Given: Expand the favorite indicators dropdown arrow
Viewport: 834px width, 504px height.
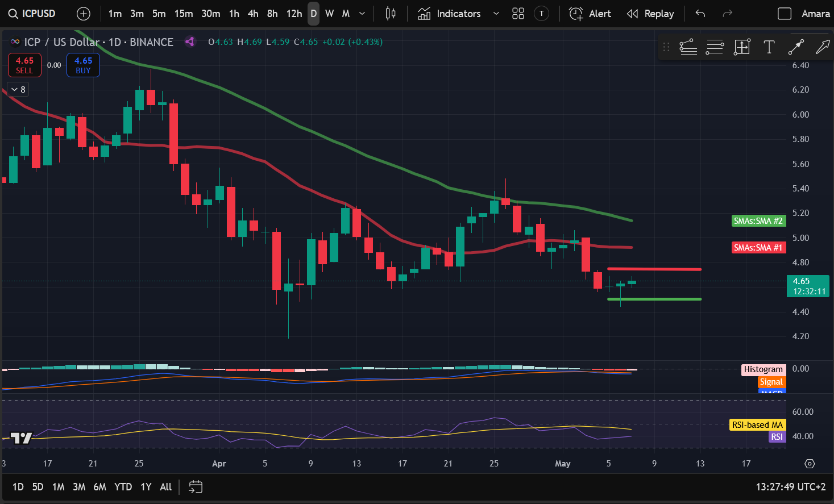Looking at the screenshot, I should tap(496, 14).
